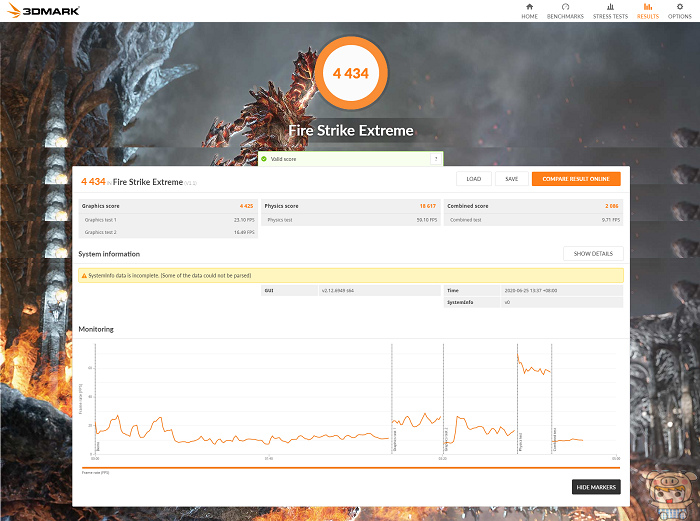Image resolution: width=700 pixels, height=521 pixels.
Task: Click the 3DMark logo
Action: click(x=42, y=11)
